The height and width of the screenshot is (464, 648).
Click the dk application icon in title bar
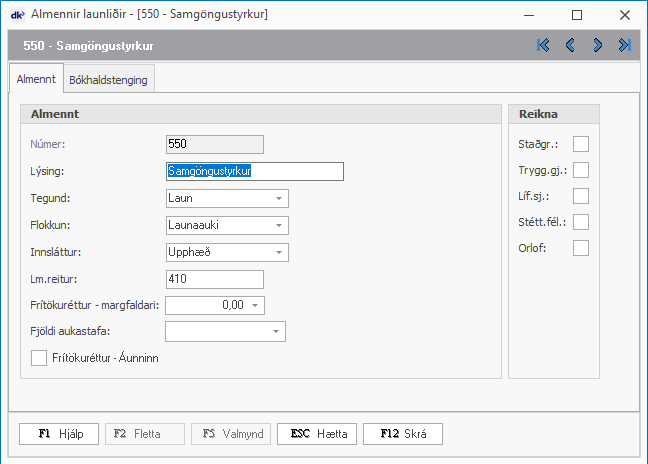(16, 15)
